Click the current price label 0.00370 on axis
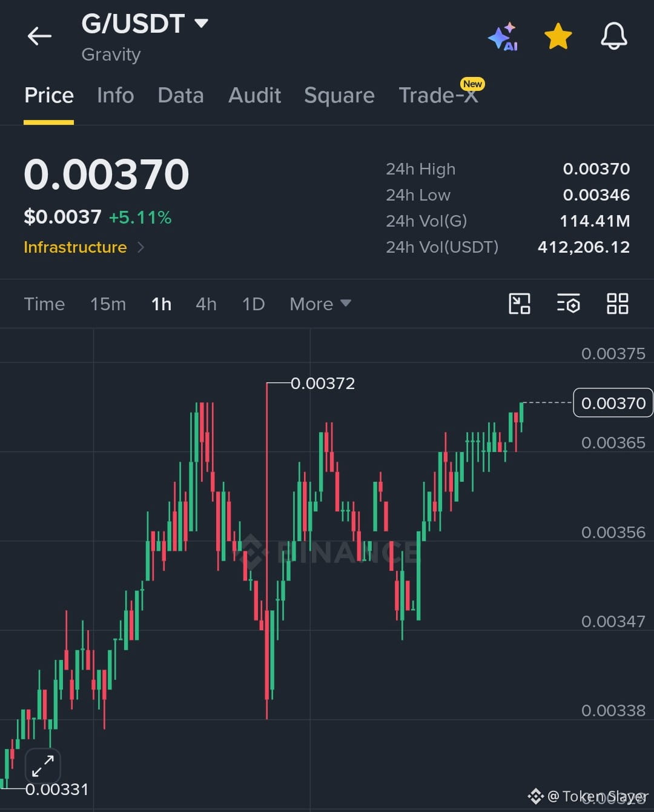Screen dimensions: 654x812 click(613, 403)
